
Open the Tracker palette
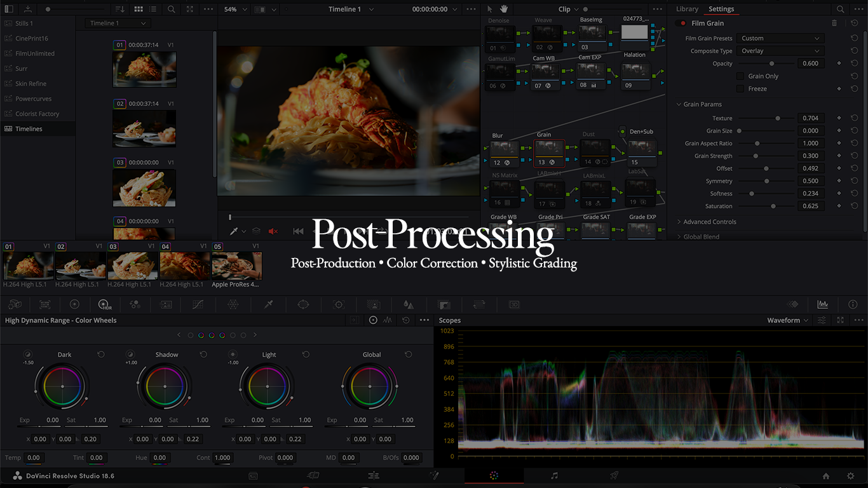tap(339, 304)
